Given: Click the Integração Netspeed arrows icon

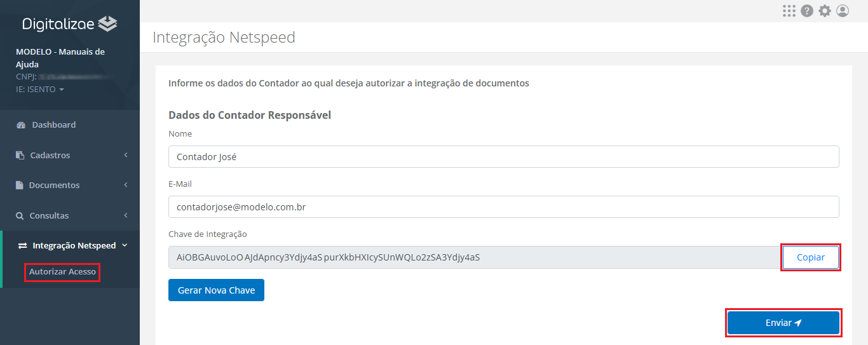Looking at the screenshot, I should [22, 245].
